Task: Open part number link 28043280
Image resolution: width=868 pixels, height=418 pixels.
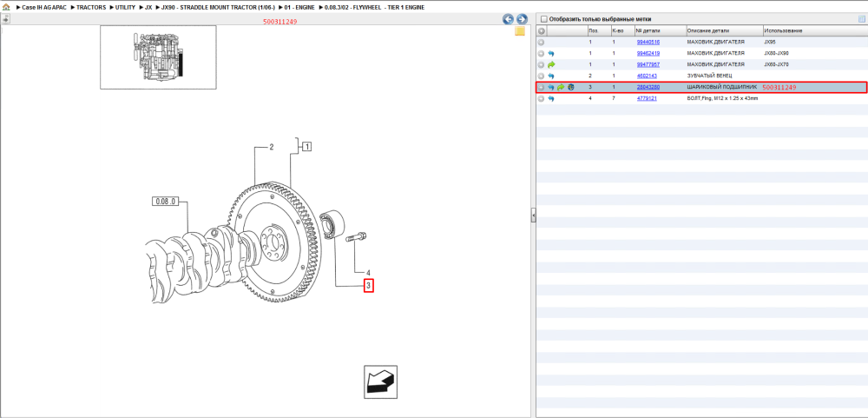Action: point(648,88)
